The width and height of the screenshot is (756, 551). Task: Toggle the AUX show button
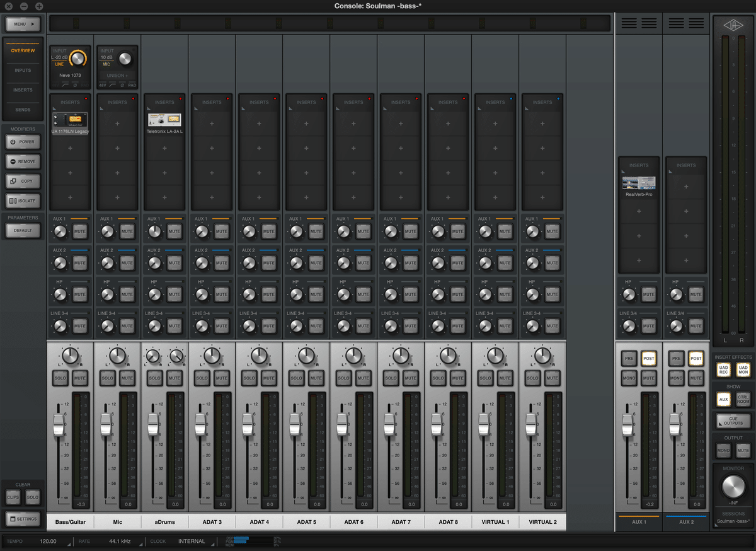723,399
